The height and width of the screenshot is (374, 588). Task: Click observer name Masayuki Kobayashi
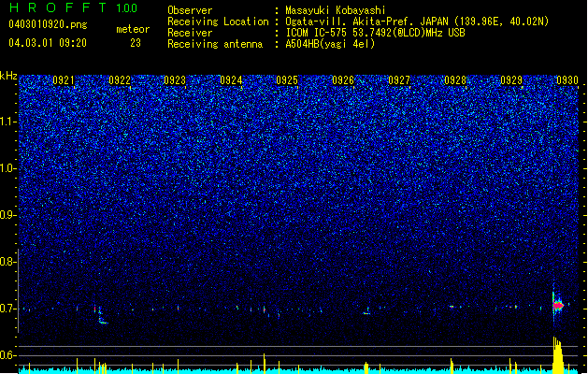336,10
